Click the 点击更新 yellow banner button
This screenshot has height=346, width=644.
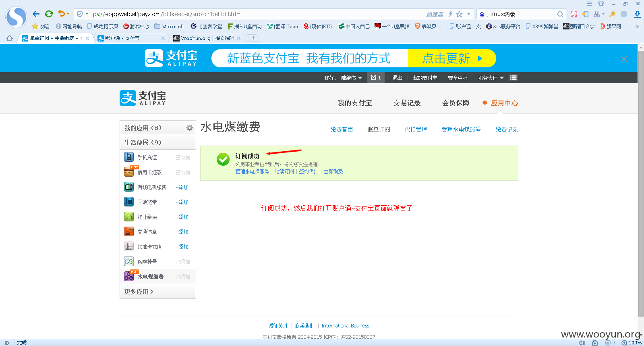tap(452, 58)
